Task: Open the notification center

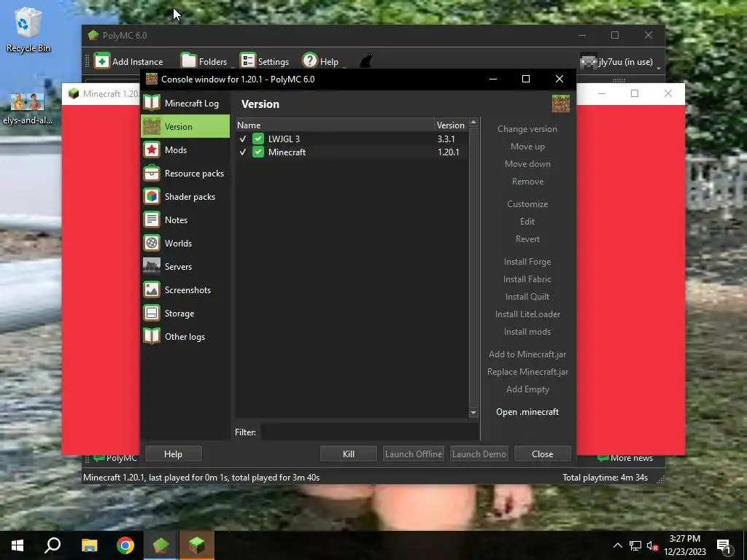Action: click(724, 545)
